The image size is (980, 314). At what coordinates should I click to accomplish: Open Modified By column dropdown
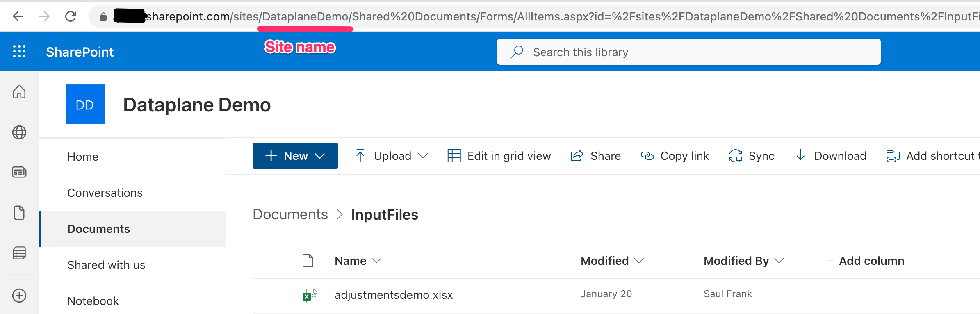pos(744,261)
